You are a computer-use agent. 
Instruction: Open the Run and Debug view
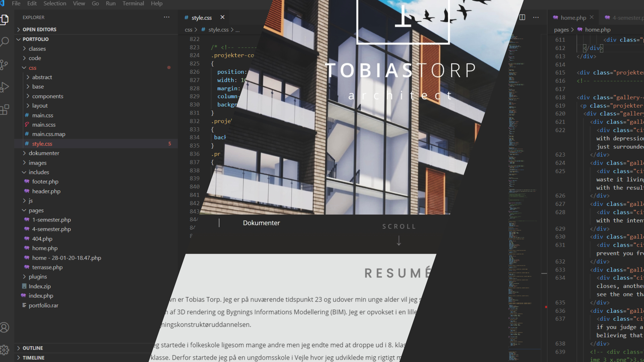[x=5, y=87]
